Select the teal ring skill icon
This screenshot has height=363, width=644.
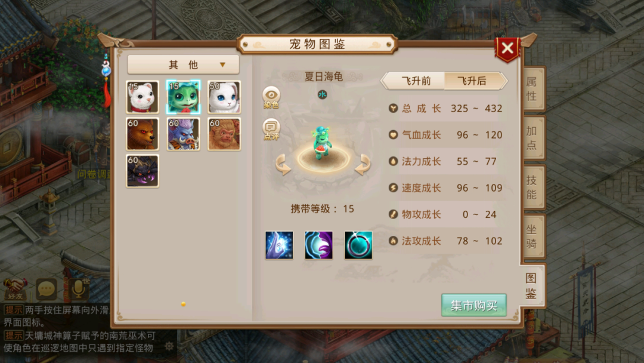(x=358, y=245)
